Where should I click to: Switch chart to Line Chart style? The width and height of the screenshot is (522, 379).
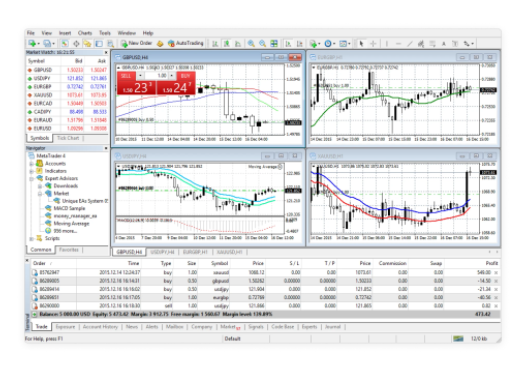pyautogui.click(x=238, y=43)
